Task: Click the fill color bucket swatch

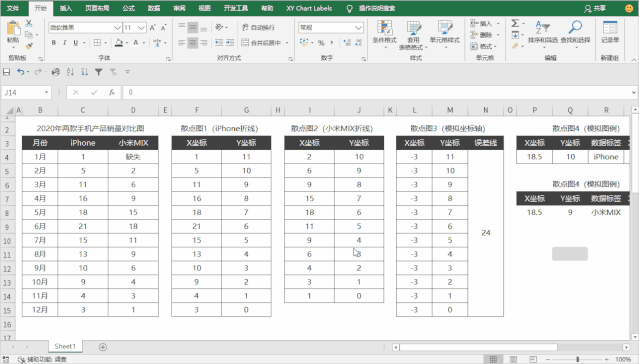Action: point(119,42)
